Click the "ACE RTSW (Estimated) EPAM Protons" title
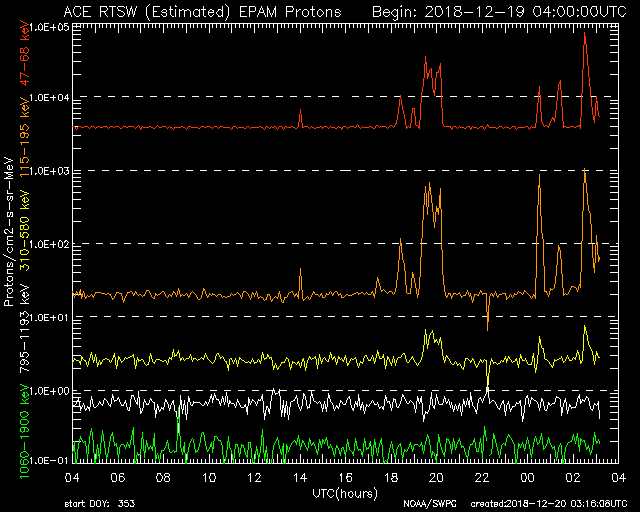640x512 pixels. click(201, 11)
